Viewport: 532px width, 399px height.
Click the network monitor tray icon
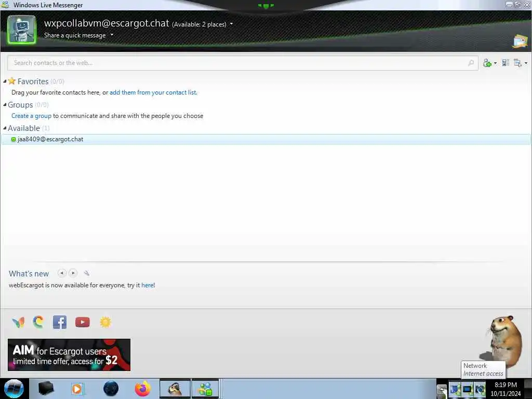point(467,390)
